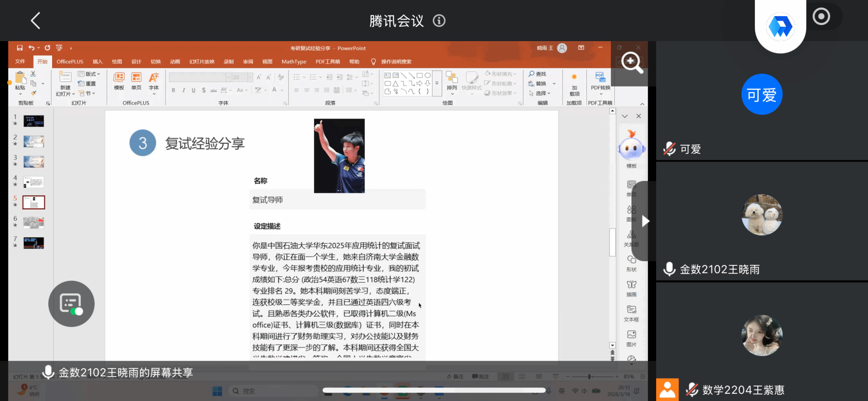Click the 查找 find button
Image resolution: width=868 pixels, height=401 pixels.
coord(537,74)
